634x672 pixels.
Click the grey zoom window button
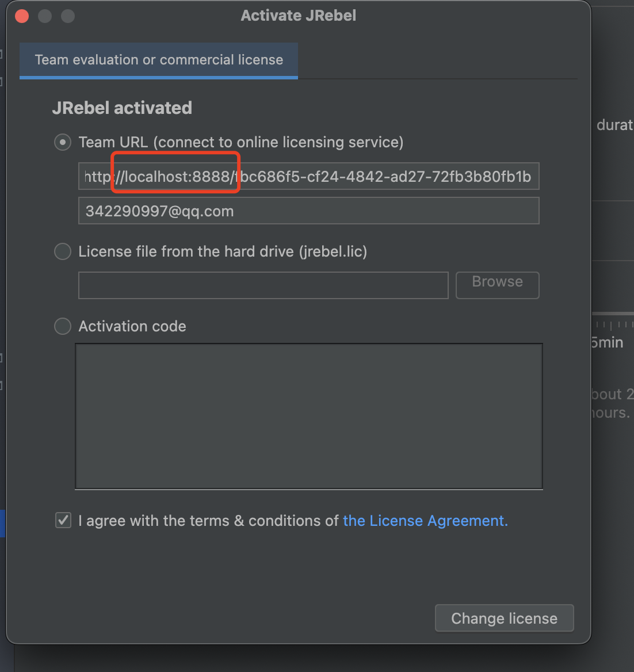[x=68, y=16]
